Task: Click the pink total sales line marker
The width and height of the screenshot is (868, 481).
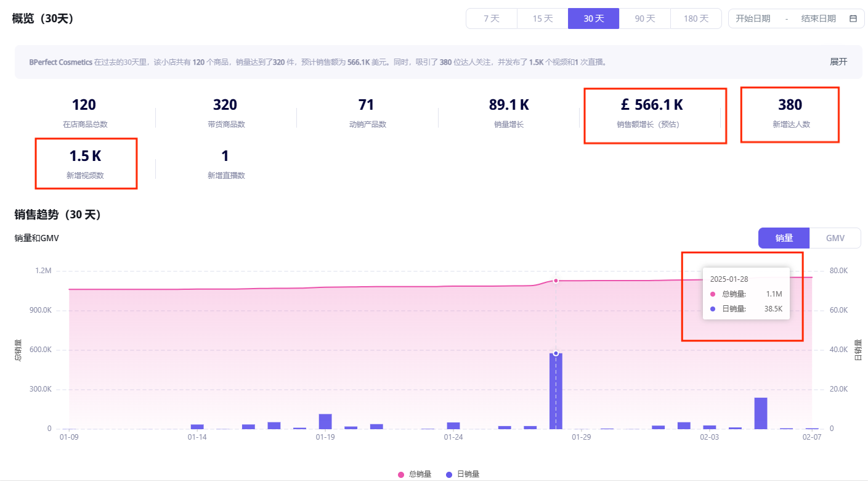Action: point(556,281)
